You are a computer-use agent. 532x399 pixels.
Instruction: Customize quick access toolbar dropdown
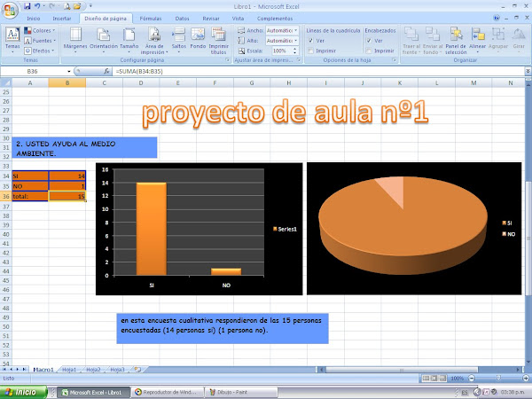90,6
